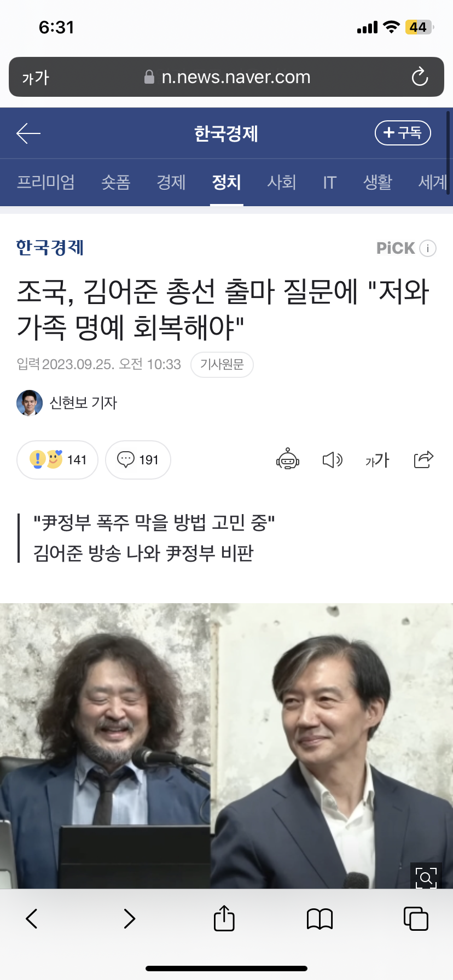Reload page in Safari address bar
Image resolution: width=453 pixels, height=980 pixels.
420,77
